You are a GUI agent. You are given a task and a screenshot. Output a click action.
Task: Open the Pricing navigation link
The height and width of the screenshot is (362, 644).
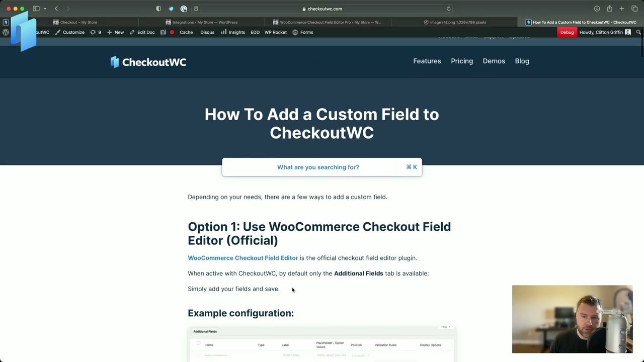462,61
